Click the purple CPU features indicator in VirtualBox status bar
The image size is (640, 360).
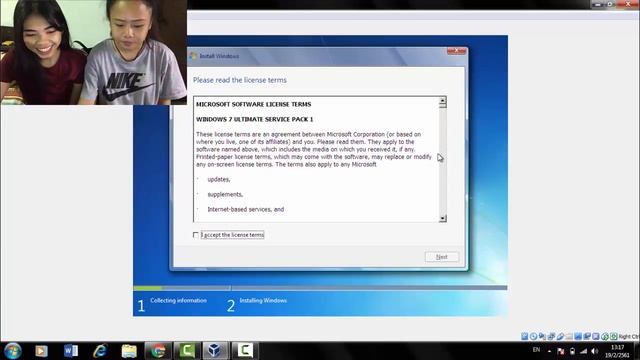click(596, 336)
